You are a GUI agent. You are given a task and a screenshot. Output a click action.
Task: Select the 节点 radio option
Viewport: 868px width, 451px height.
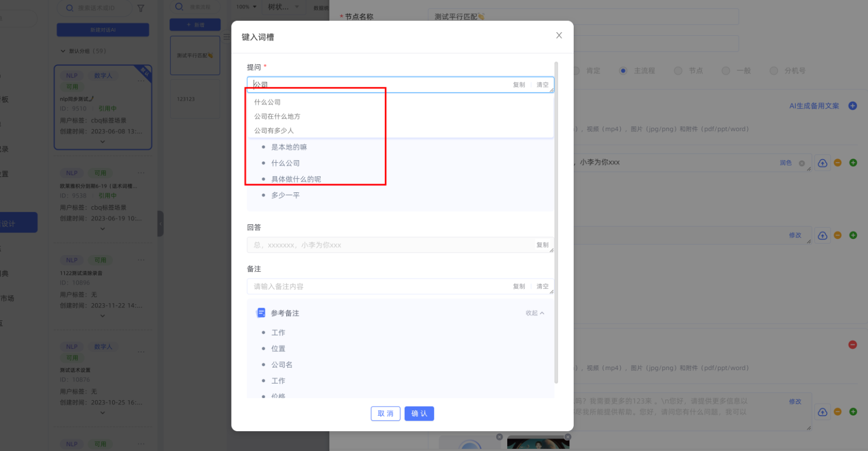[x=678, y=71]
